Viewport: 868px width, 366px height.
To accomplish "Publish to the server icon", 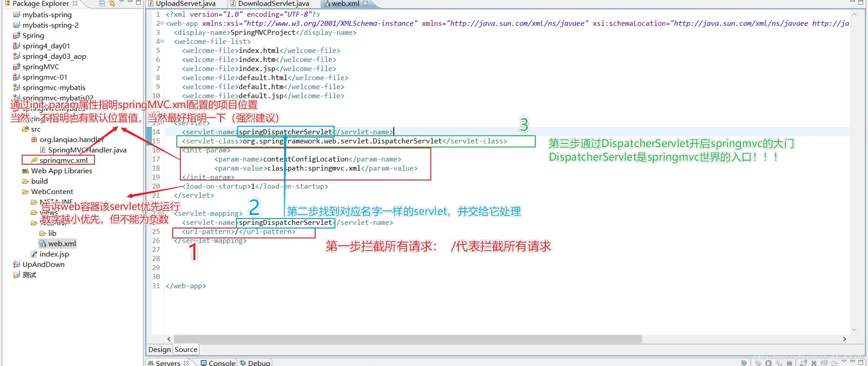I will 803,363.
